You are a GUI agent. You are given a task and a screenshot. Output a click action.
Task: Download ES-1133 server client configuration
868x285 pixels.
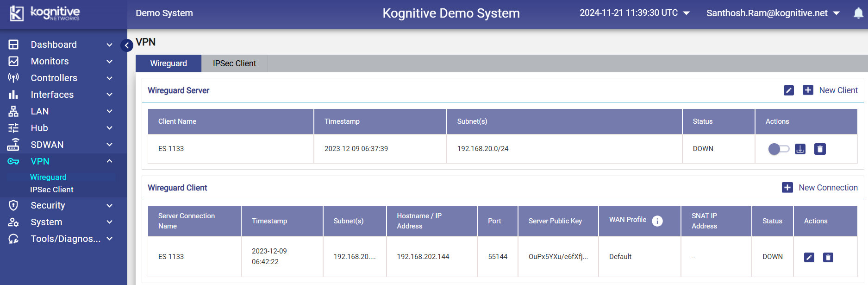pos(800,149)
